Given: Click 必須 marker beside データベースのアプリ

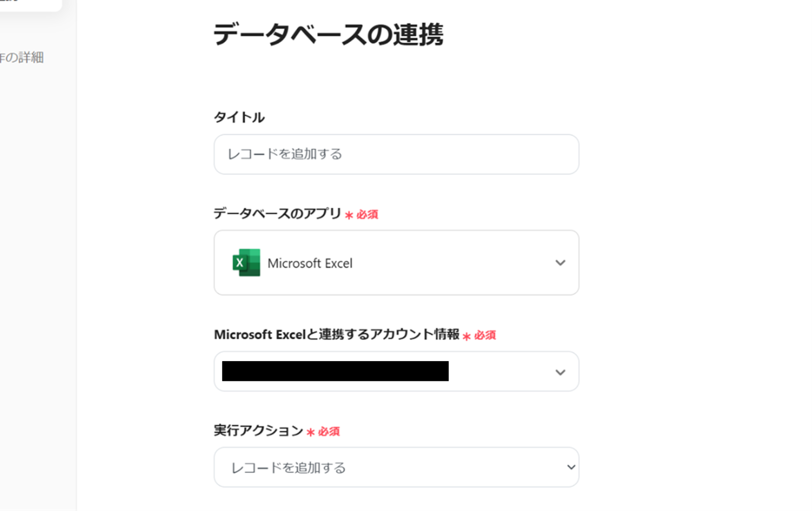Looking at the screenshot, I should [367, 215].
